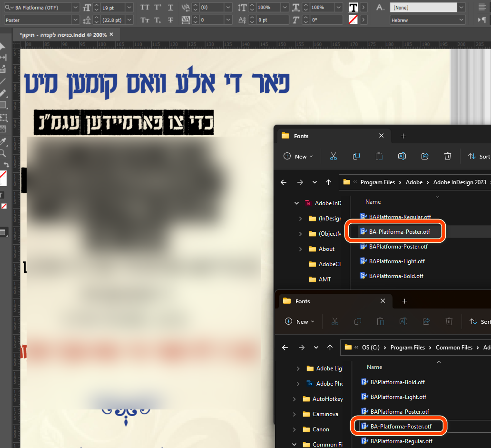Click the paragraph align icon at top right
The width and height of the screenshot is (491, 448).
coord(482,7)
